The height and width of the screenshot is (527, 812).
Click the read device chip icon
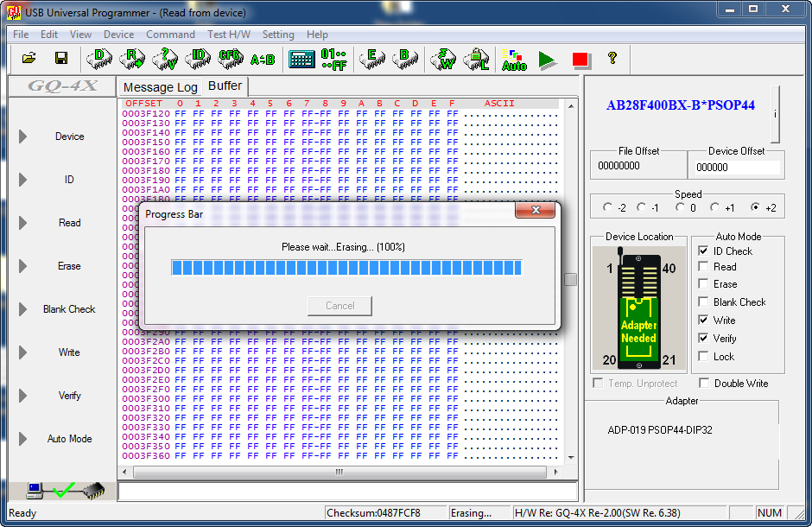[x=132, y=58]
